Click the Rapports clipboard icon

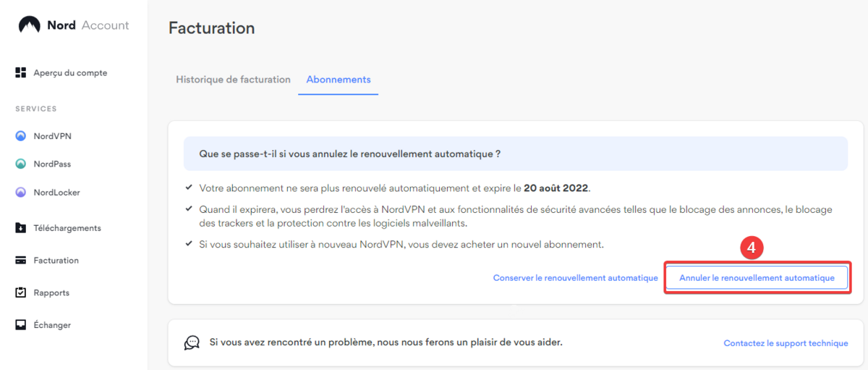(21, 293)
